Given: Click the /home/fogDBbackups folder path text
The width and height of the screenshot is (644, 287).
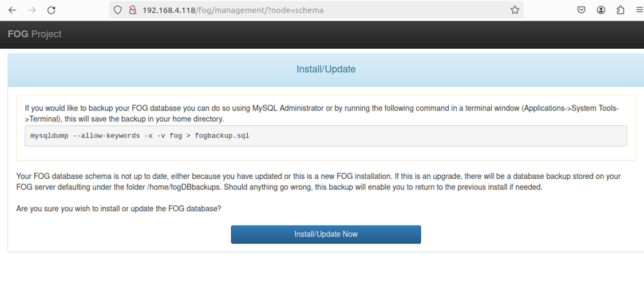Looking at the screenshot, I should click(180, 187).
